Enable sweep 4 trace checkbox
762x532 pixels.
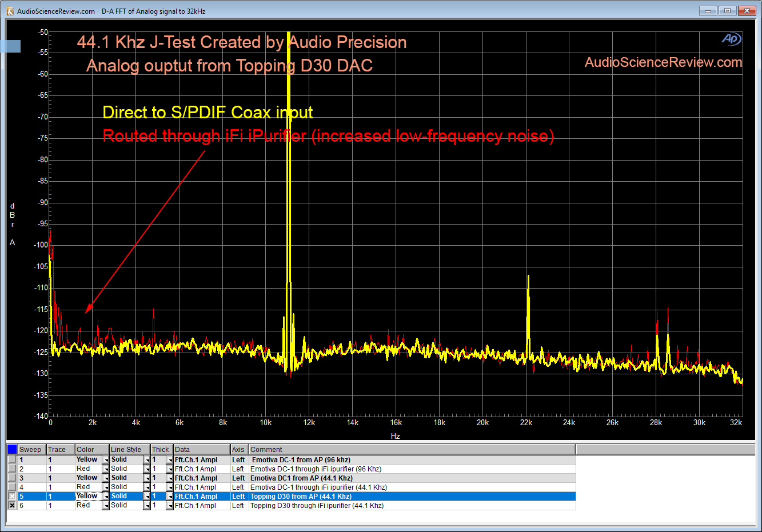point(12,487)
